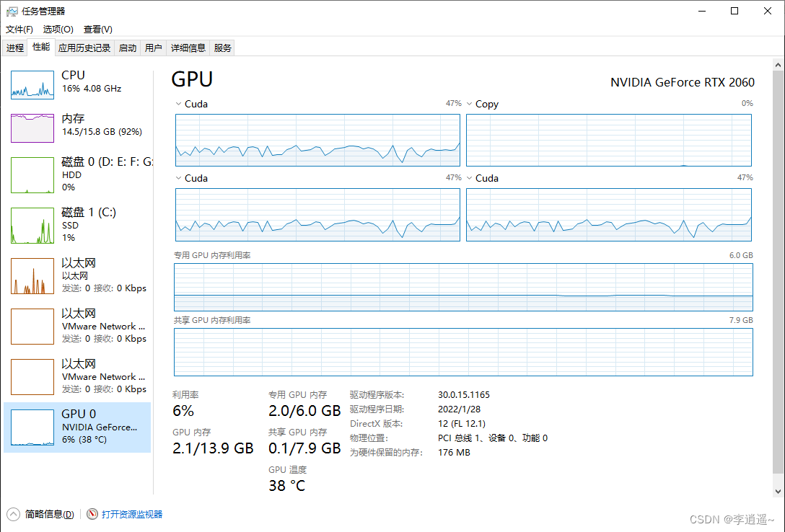This screenshot has height=532, width=785.
Task: Click the DirectX value 12 (FL 12.1)
Action: (462, 423)
